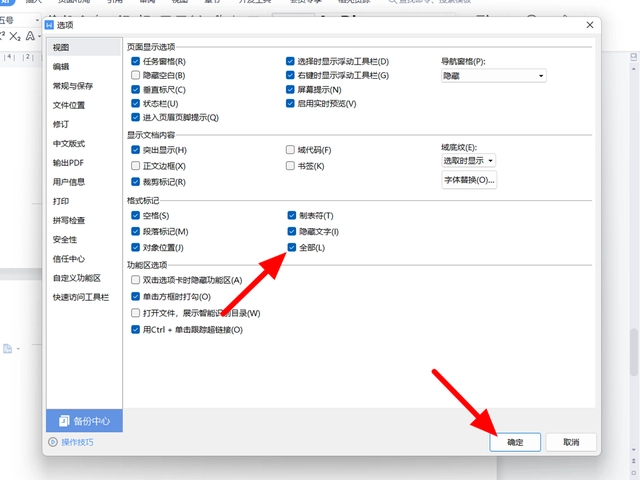This screenshot has width=640, height=480.
Task: Toggle the 制表符(T) checkbox
Action: tap(292, 216)
